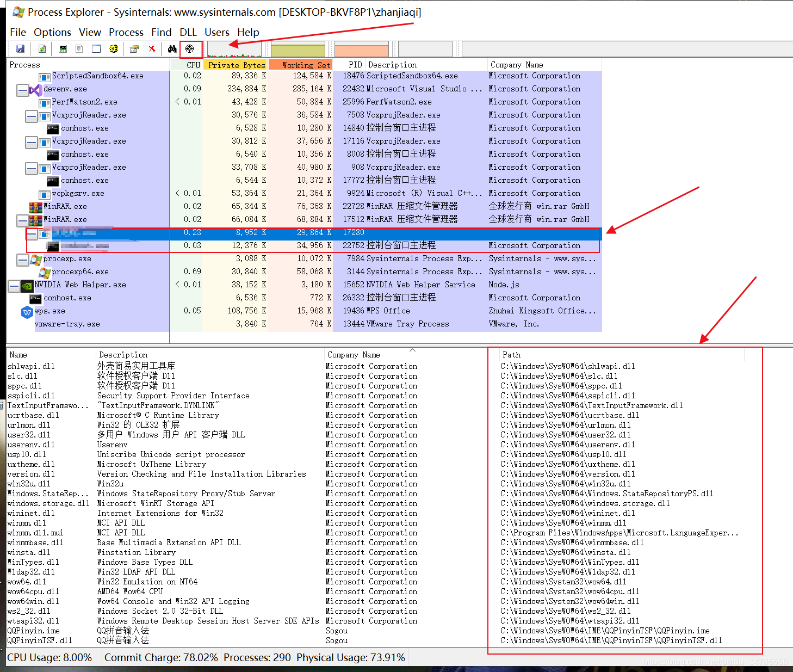Collapse the devenv.exe tree node
This screenshot has width=793, height=672.
point(22,90)
